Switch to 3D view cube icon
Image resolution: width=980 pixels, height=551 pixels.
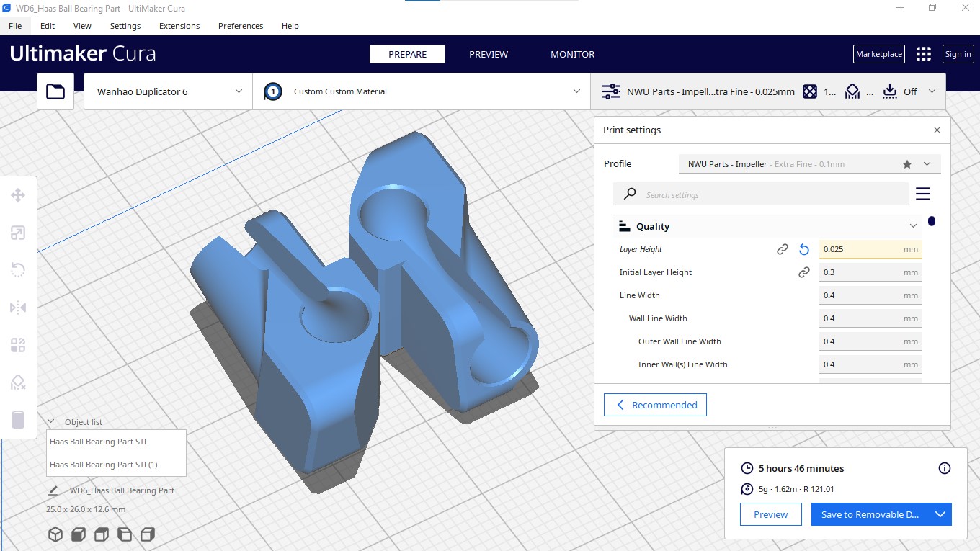[x=55, y=534]
